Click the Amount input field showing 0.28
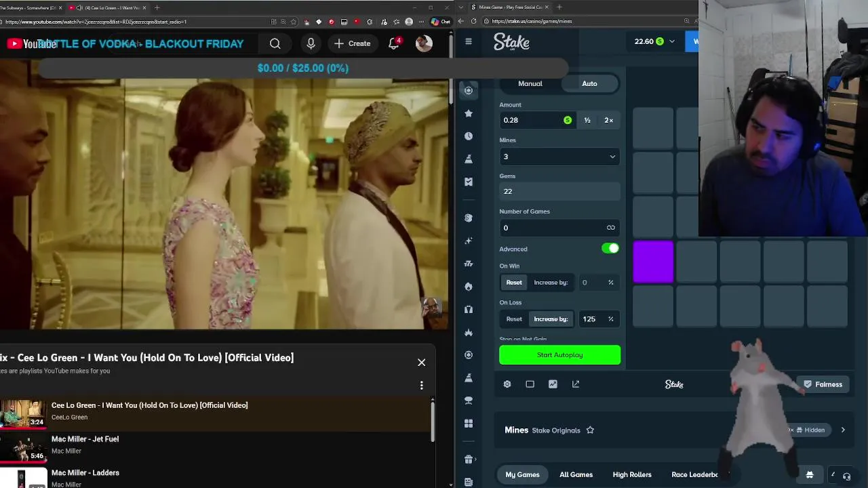Viewport: 868px width, 488px height. [536, 120]
